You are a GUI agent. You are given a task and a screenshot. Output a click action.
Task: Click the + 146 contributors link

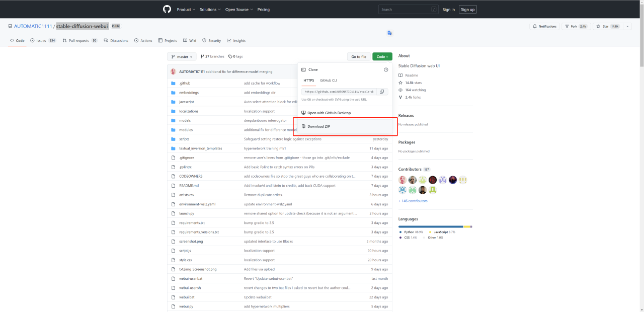tap(413, 201)
